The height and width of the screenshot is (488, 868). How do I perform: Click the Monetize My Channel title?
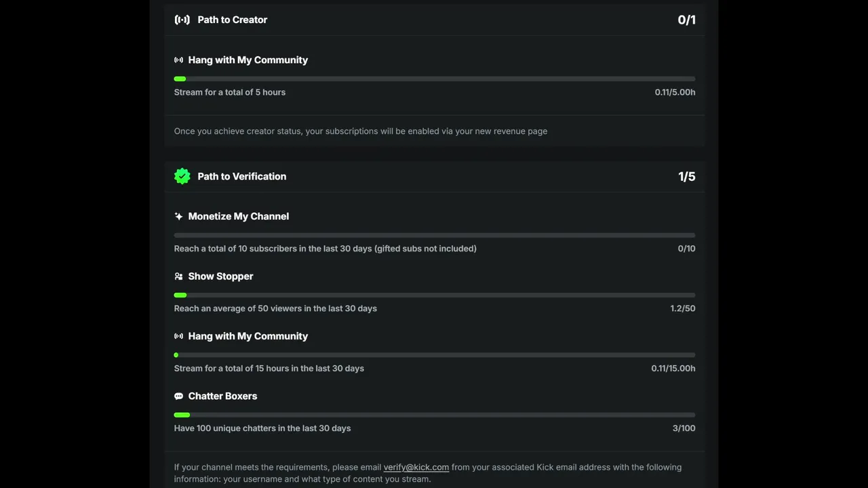coord(239,216)
